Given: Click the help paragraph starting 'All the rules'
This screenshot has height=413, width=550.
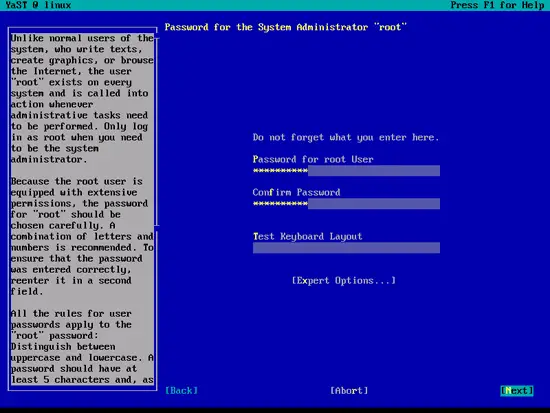Looking at the screenshot, I should coord(82,346).
